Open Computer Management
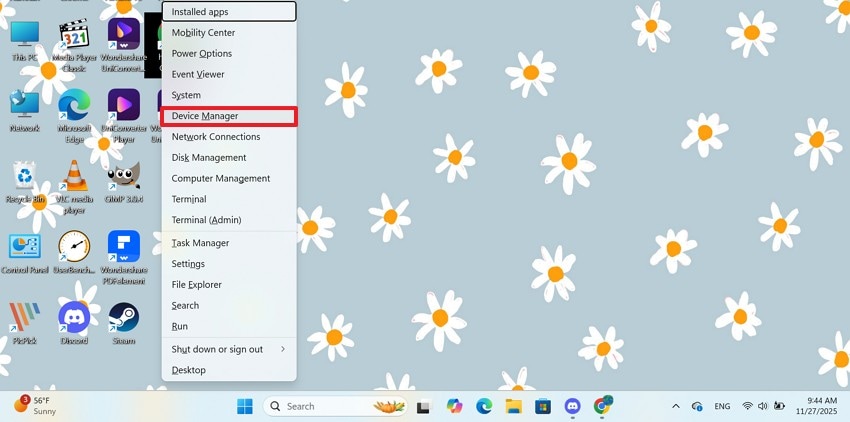Screen dimensions: 850x422 [x=229, y=178]
